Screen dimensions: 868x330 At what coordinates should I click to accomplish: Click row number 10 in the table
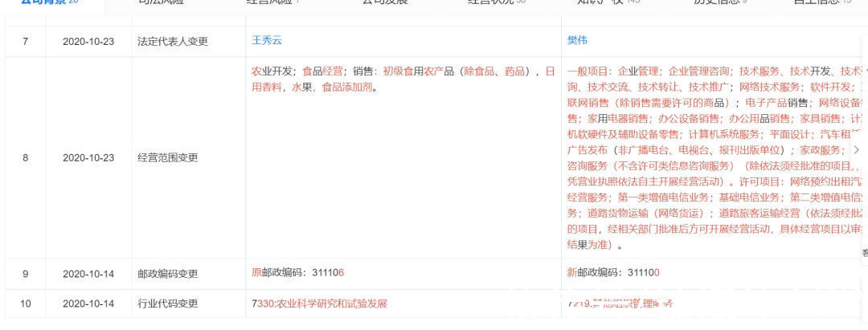tap(26, 304)
